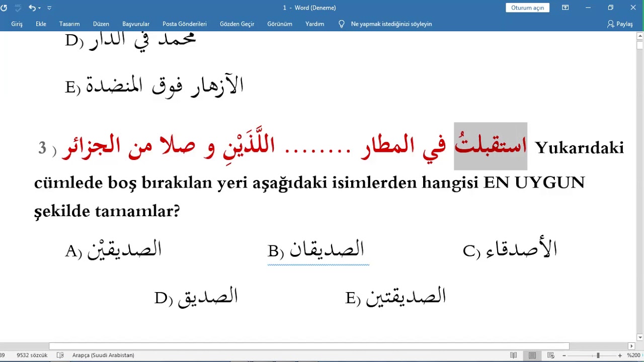The height and width of the screenshot is (362, 644).
Task: Click the horizontal scrollbar thumb
Action: [309, 346]
